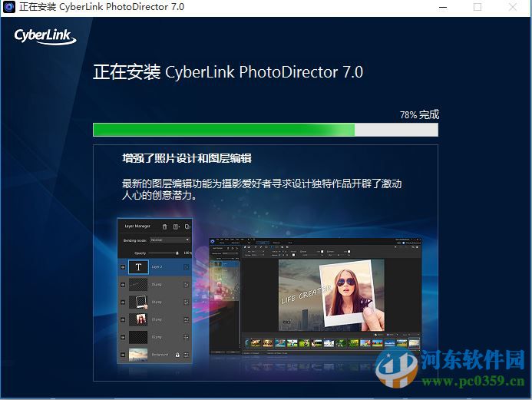Click the greyed-out maximize button
This screenshot has width=532, height=400.
(477, 7)
